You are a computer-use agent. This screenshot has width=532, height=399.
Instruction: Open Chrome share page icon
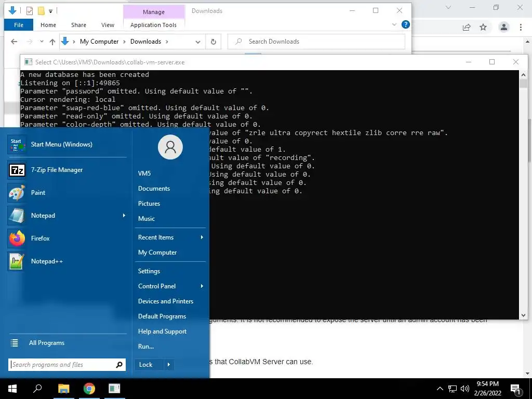(x=467, y=27)
